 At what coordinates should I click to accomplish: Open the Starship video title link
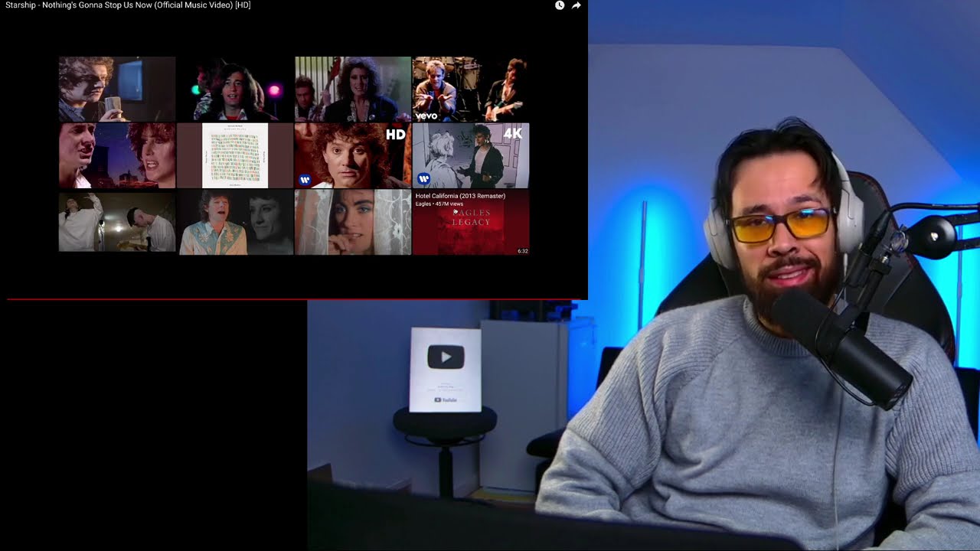pyautogui.click(x=128, y=5)
